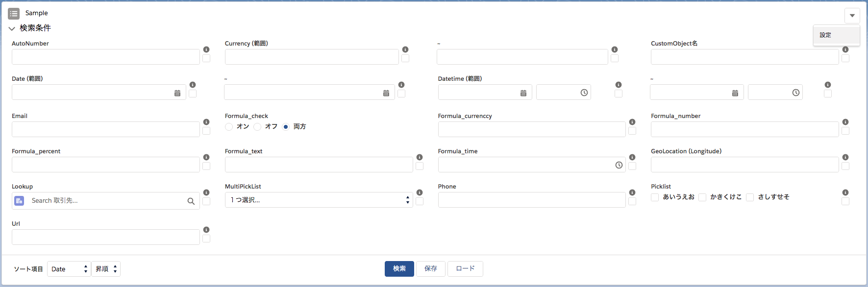This screenshot has width=868, height=287.
Task: Select the オン radio for Formula_check
Action: point(229,127)
